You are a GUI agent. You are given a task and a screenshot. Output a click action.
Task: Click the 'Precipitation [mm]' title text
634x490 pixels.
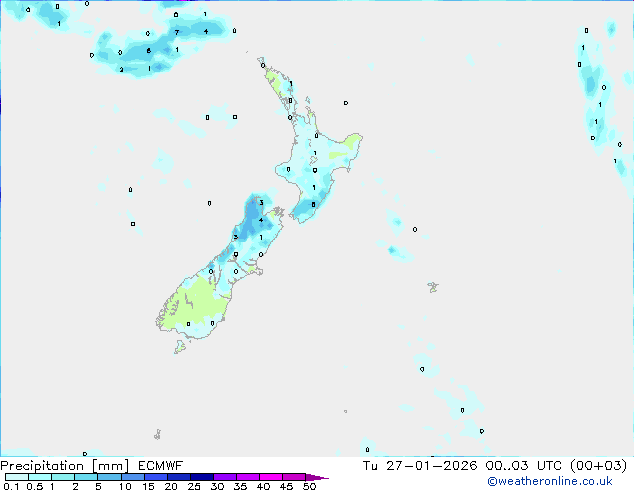tap(65, 466)
